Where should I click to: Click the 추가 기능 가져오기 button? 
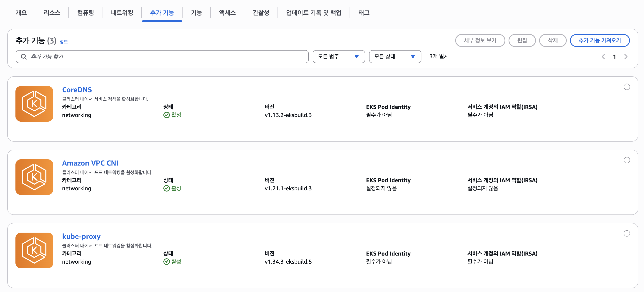[600, 40]
